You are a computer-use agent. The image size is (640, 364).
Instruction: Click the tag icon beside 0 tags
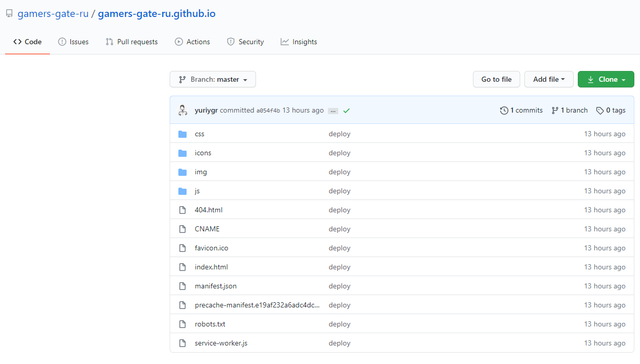click(600, 111)
